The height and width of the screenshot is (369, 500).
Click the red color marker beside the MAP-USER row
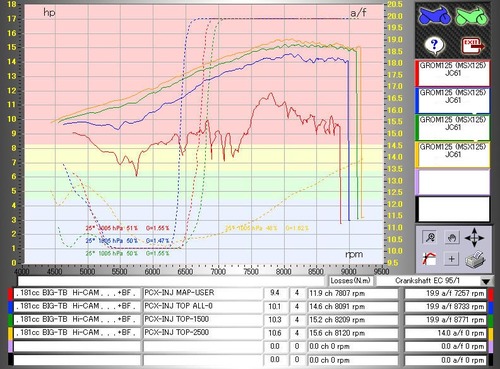click(x=10, y=293)
